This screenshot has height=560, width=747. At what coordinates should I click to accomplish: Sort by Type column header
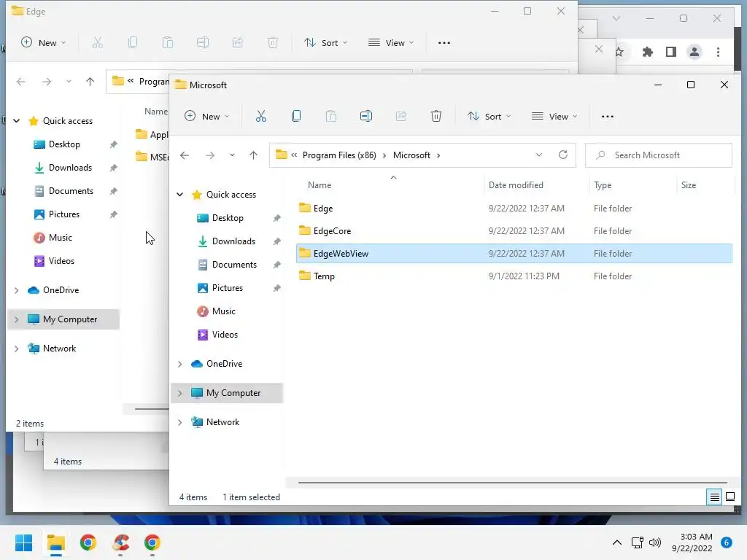click(x=602, y=185)
